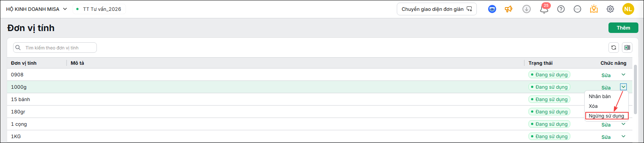
Task: Click the chat bubble ellipsis icon
Action: point(577,9)
